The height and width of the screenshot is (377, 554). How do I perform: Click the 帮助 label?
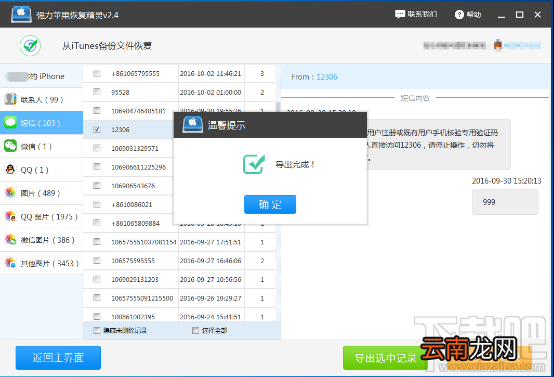coord(474,14)
